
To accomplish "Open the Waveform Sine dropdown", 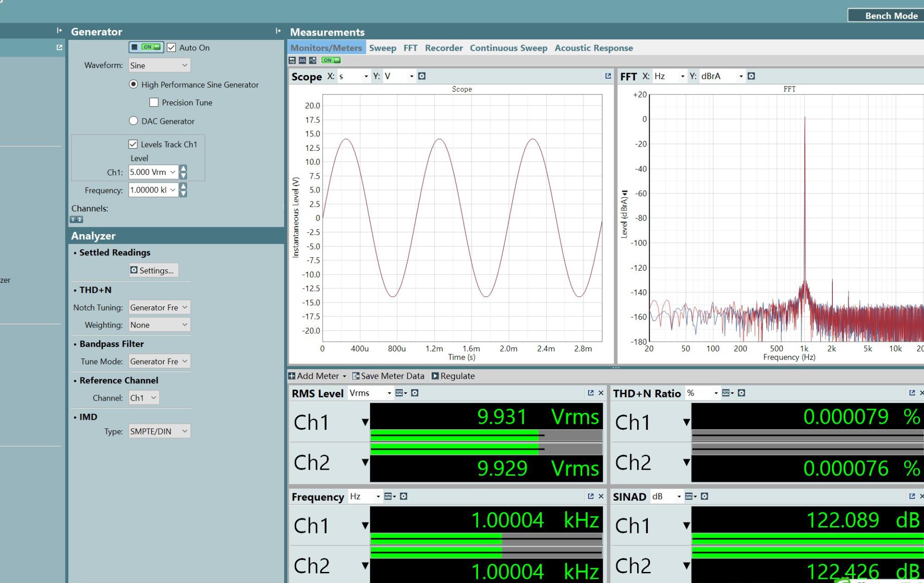I will (x=159, y=65).
